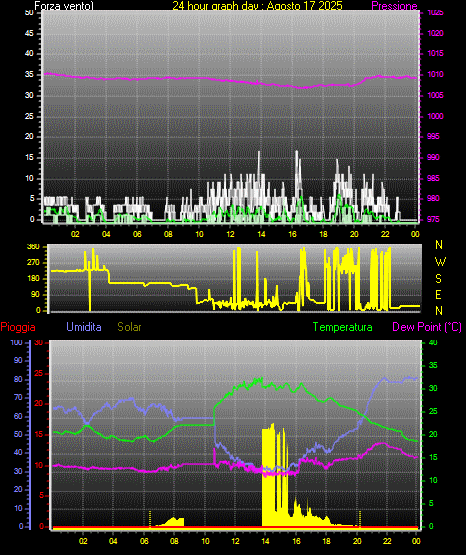
Task: Click the 20 hour tick on wind graph
Action: coord(354,234)
